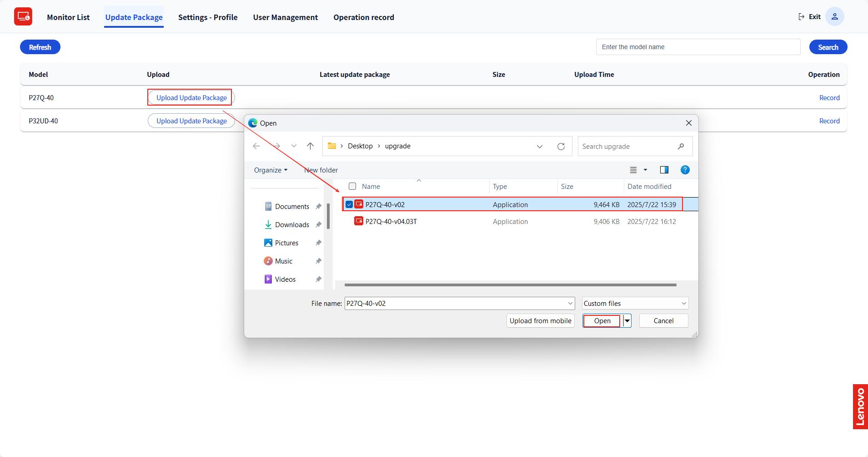The width and height of the screenshot is (868, 457).
Task: Open the Record link for P27Q-40
Action: pyautogui.click(x=829, y=97)
